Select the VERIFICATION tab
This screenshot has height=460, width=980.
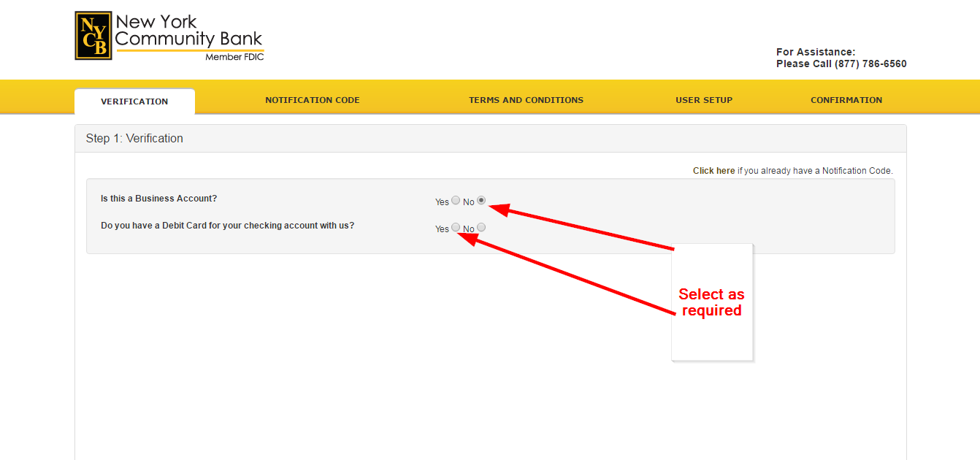[134, 101]
